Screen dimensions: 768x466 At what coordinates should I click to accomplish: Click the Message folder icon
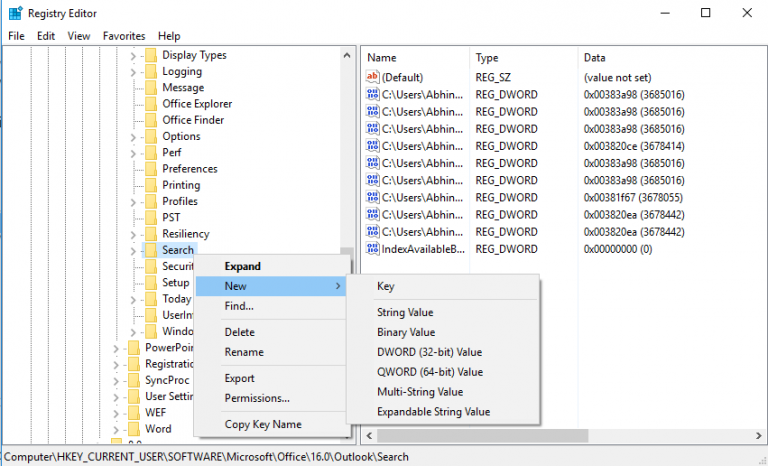pyautogui.click(x=151, y=87)
